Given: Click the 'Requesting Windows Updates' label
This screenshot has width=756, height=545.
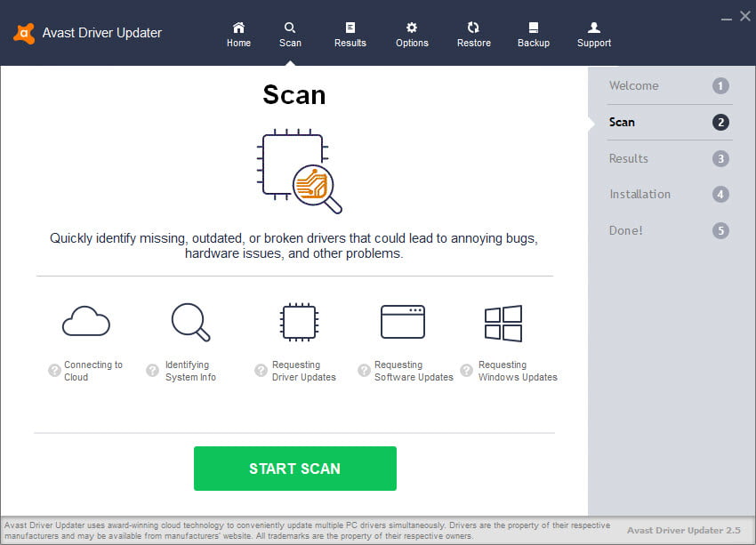Looking at the screenshot, I should (518, 371).
